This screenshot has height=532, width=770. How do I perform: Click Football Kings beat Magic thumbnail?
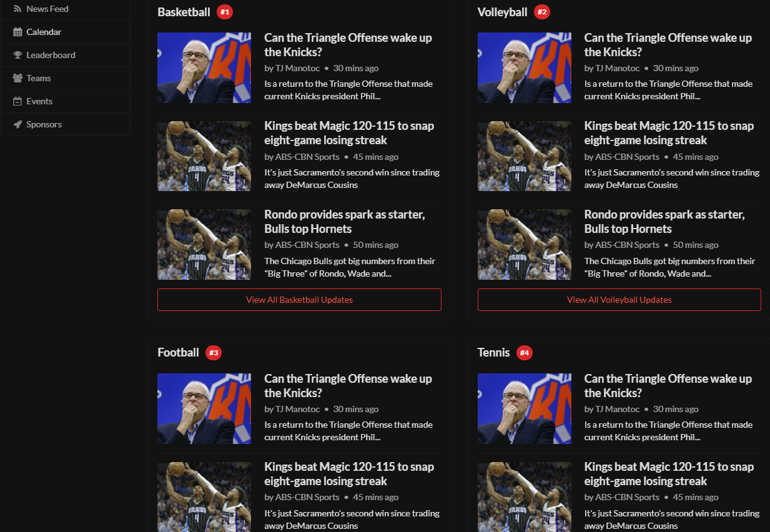coord(204,497)
